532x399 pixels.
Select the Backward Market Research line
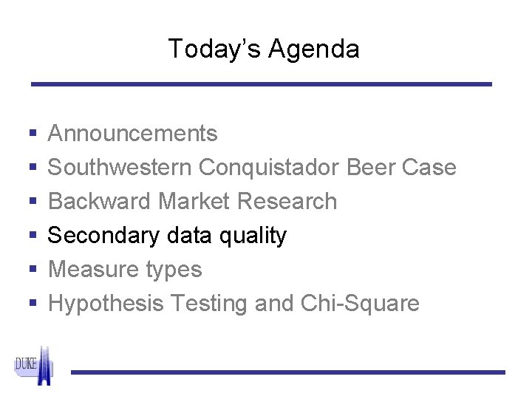(x=192, y=201)
